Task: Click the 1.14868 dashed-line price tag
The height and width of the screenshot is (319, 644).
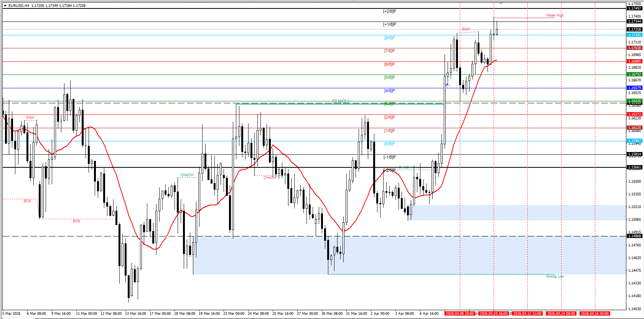Action: click(x=634, y=236)
